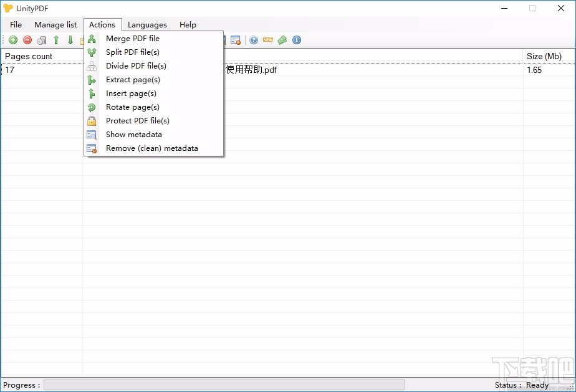Image resolution: width=576 pixels, height=392 pixels.
Task: Select Rotate page(s) from the menu
Action: tap(132, 107)
